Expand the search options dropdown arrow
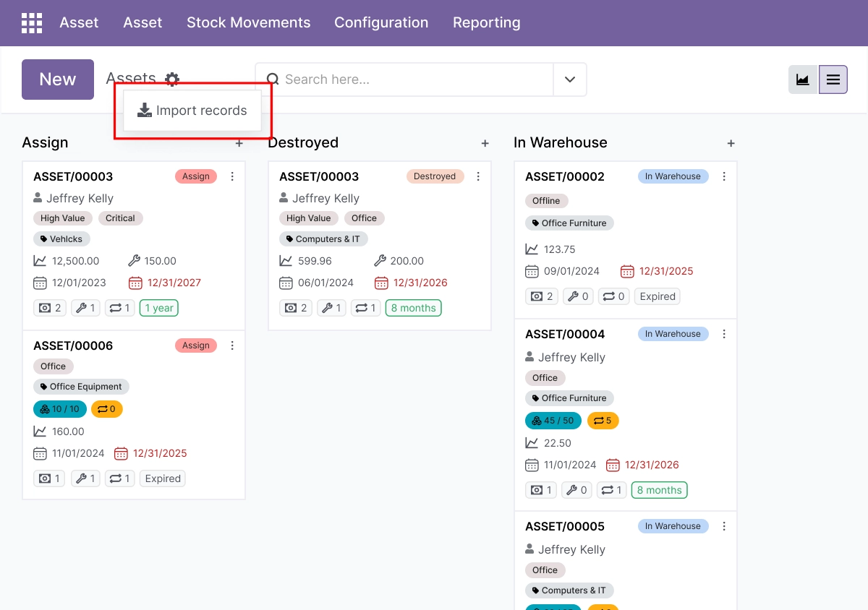Viewport: 868px width, 610px height. coord(570,80)
